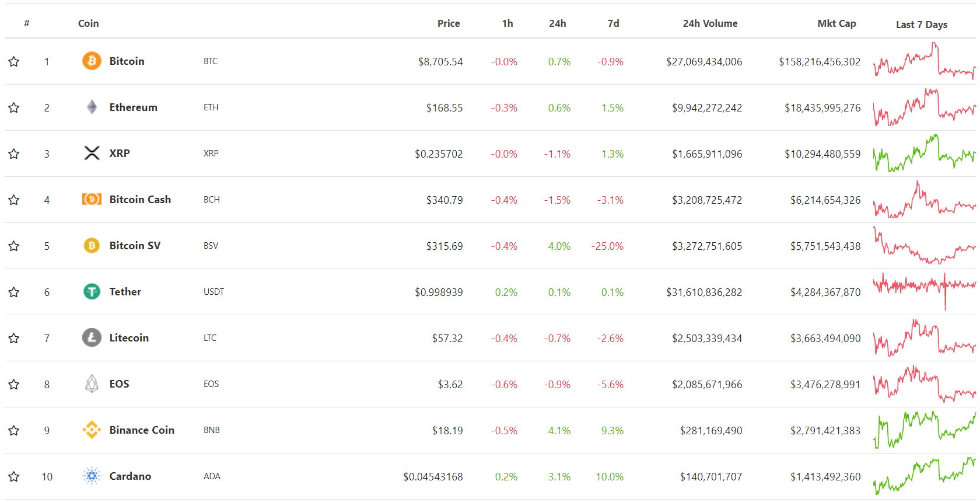980x502 pixels.
Task: Click the Bitcoin Cash logo icon
Action: click(92, 199)
